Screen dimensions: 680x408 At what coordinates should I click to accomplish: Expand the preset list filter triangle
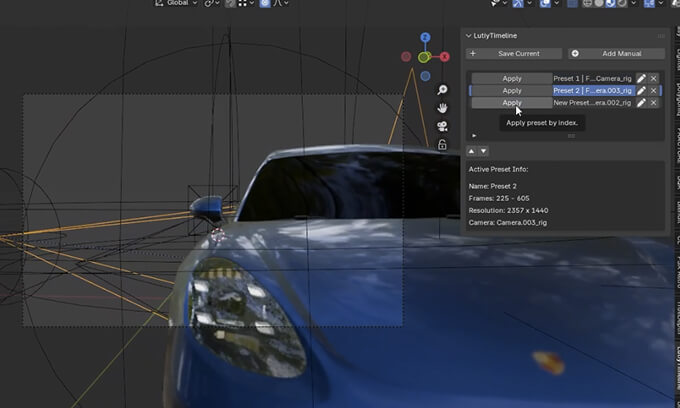(474, 135)
